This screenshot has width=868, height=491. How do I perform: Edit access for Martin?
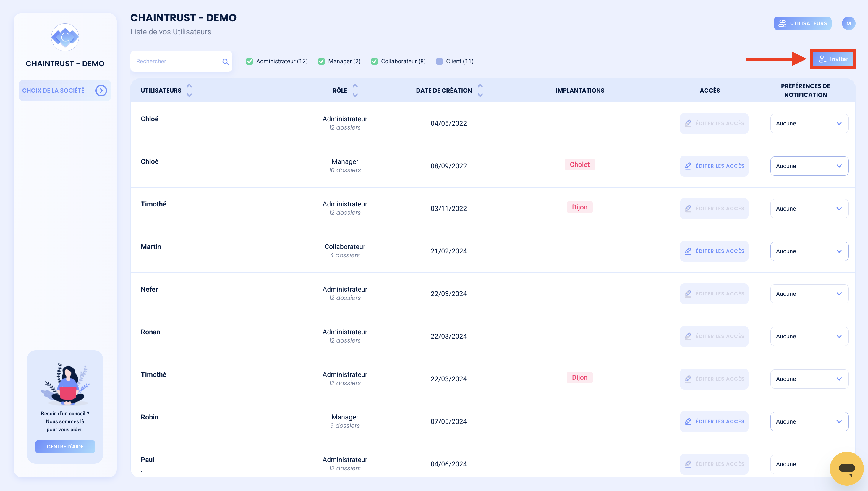714,251
